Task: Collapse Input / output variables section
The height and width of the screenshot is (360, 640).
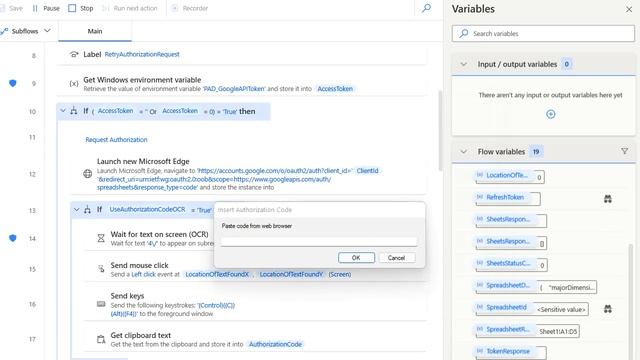Action: coord(463,64)
